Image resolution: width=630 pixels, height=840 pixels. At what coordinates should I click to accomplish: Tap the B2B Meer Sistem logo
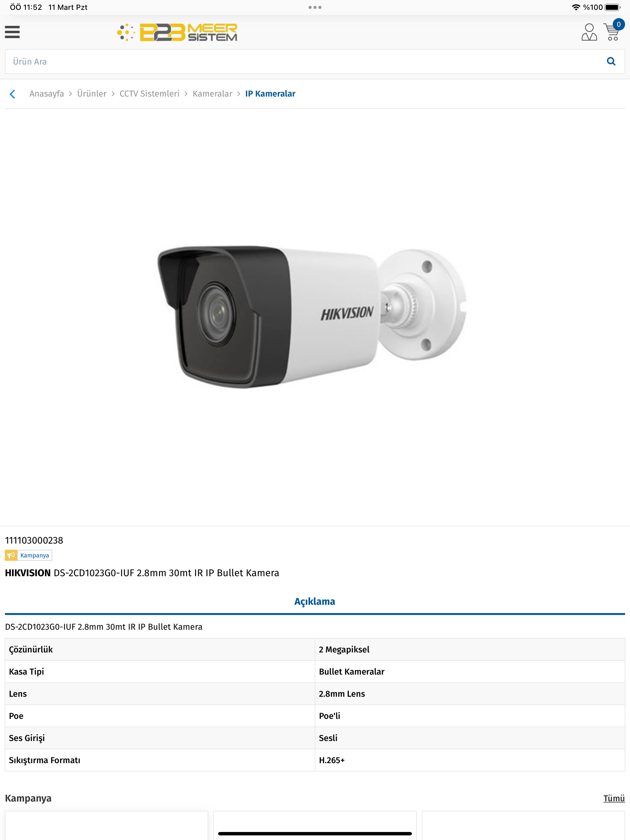(x=177, y=32)
